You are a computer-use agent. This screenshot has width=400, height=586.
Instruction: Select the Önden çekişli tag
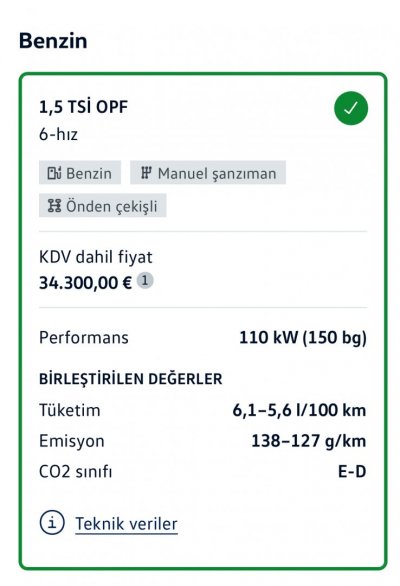[x=102, y=206]
